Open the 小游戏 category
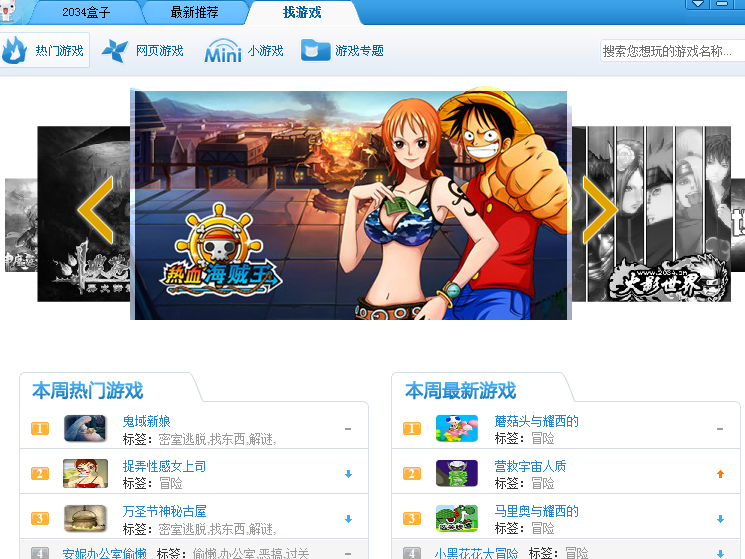Image resolution: width=745 pixels, height=559 pixels. point(266,51)
